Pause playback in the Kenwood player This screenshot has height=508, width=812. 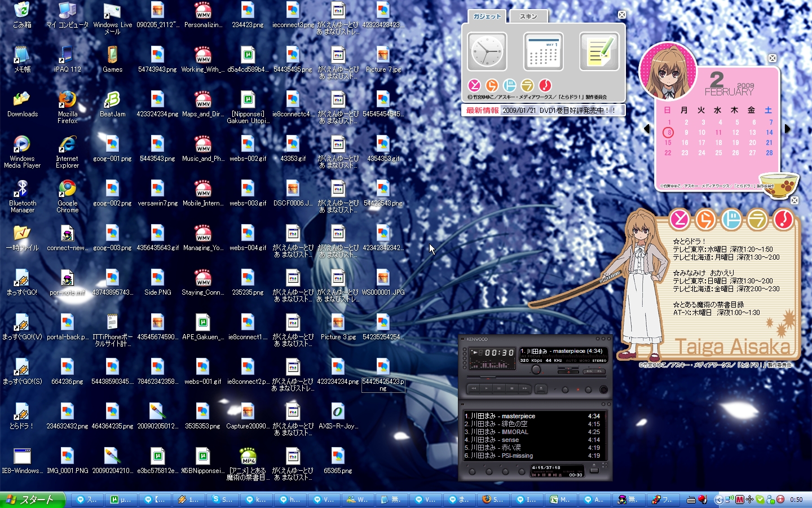499,388
